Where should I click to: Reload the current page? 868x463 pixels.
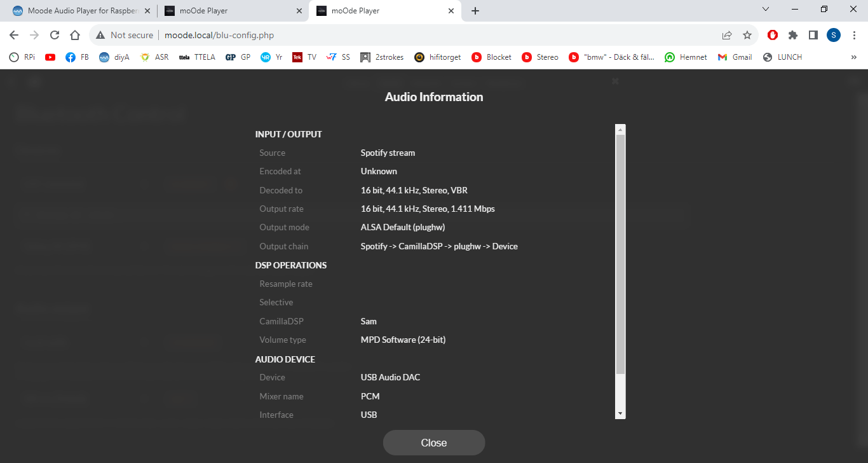[55, 35]
